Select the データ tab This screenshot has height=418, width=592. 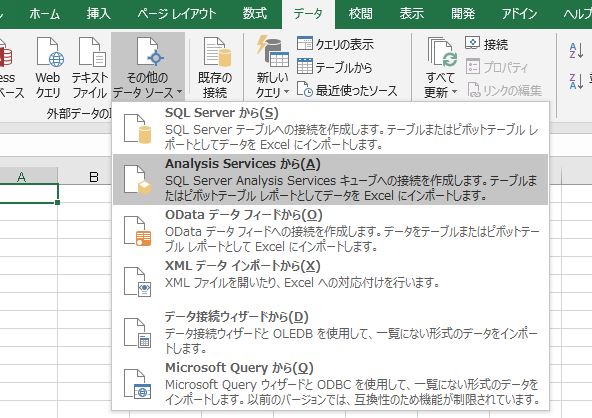308,14
